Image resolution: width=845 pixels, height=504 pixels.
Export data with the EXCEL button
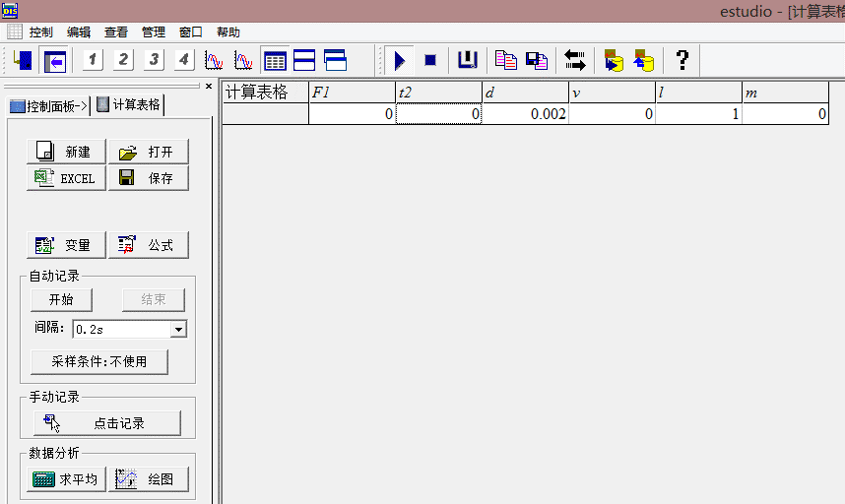pos(64,178)
